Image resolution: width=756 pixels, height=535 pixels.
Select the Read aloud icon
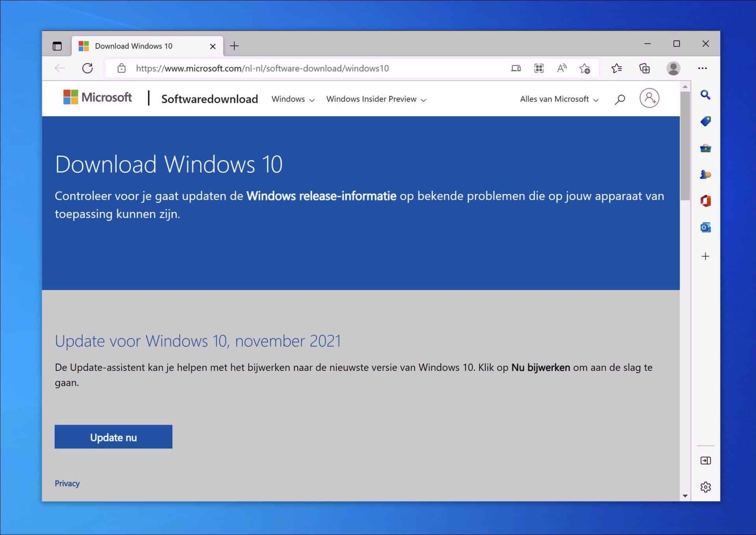click(x=561, y=68)
